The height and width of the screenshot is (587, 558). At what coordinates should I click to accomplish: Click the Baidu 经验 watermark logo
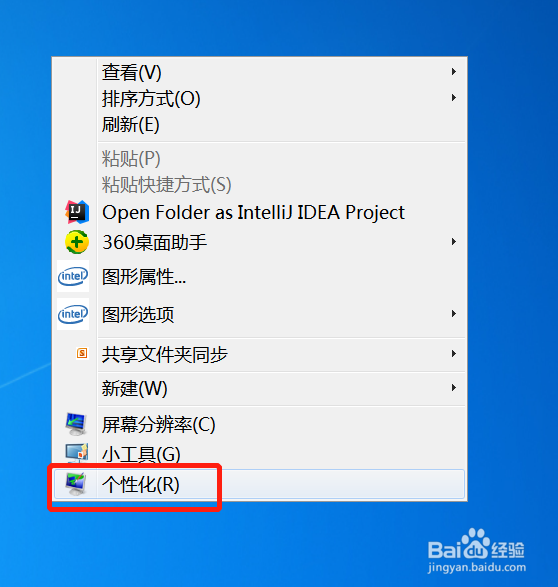click(476, 551)
